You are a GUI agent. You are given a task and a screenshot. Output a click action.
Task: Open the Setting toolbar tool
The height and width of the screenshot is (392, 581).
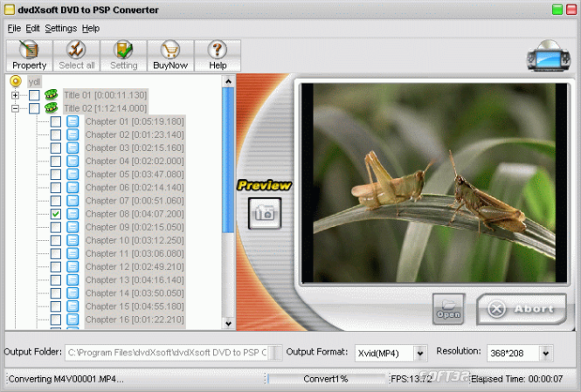point(123,56)
